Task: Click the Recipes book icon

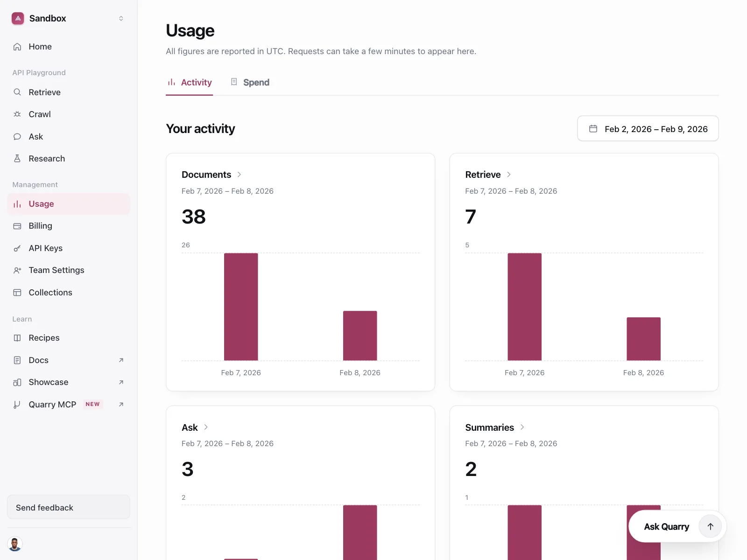Action: [17, 338]
